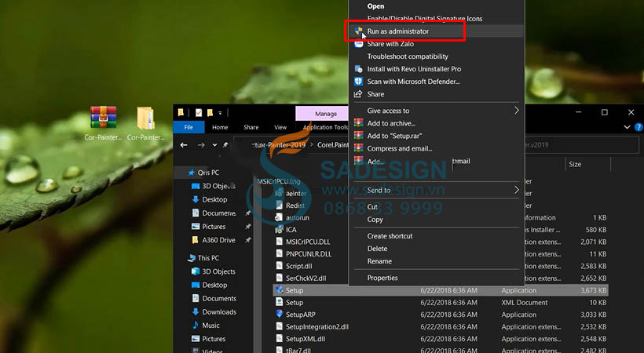The height and width of the screenshot is (353, 644).
Task: Choose Properties from the context menu
Action: (x=382, y=278)
